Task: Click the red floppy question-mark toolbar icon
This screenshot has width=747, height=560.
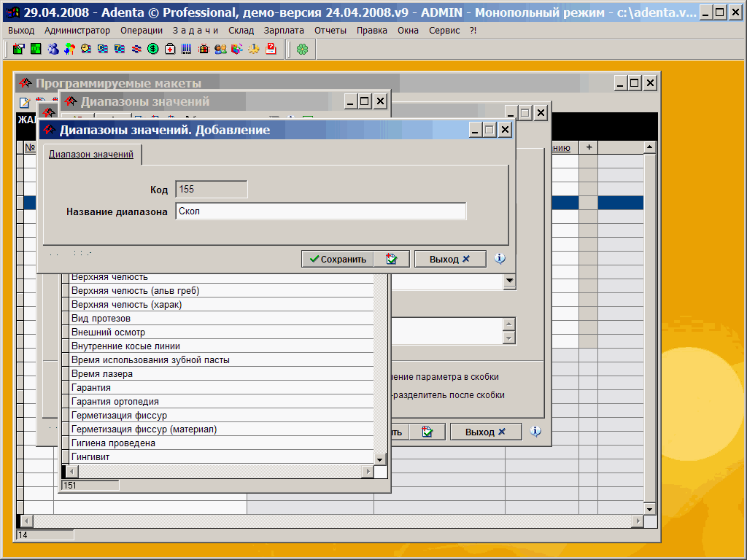Action: 271,49
